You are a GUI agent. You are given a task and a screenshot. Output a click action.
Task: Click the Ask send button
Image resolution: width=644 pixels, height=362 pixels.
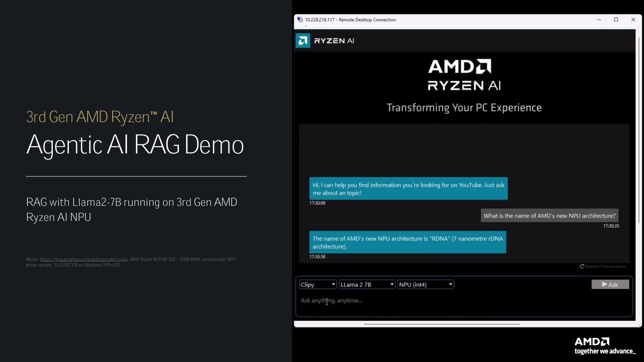pyautogui.click(x=610, y=284)
